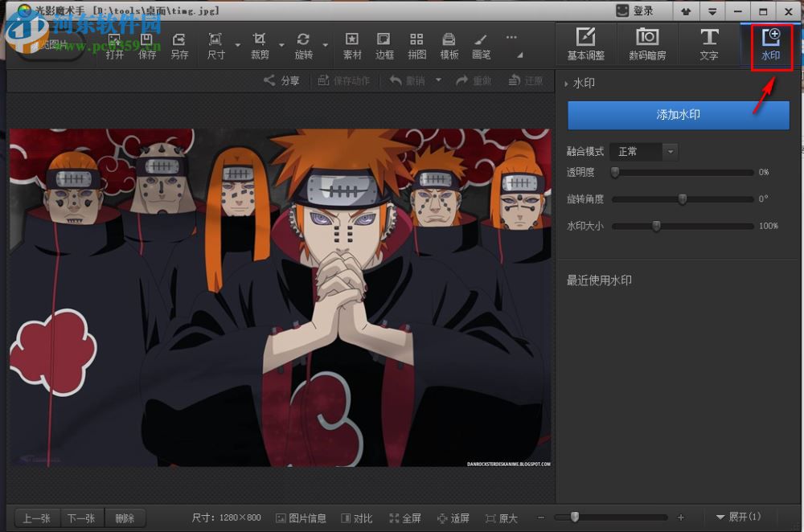
Task: Switch to the Text (文字) tab
Action: pyautogui.click(x=708, y=44)
